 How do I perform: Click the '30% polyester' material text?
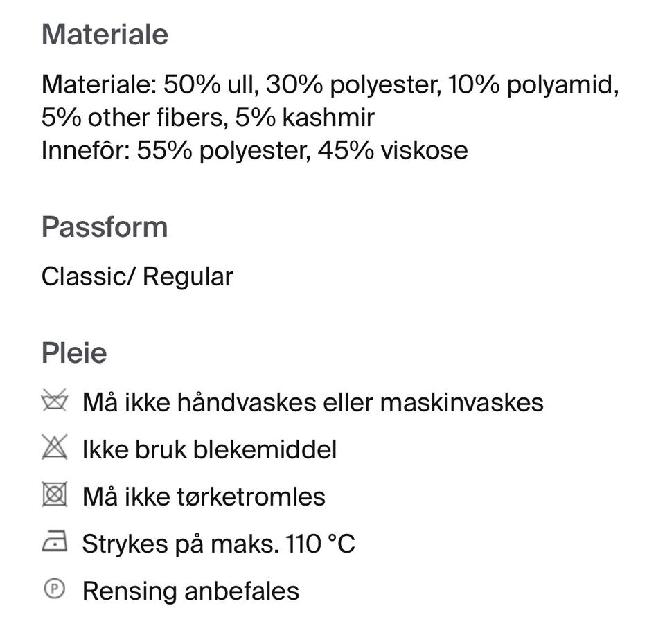coord(352,85)
